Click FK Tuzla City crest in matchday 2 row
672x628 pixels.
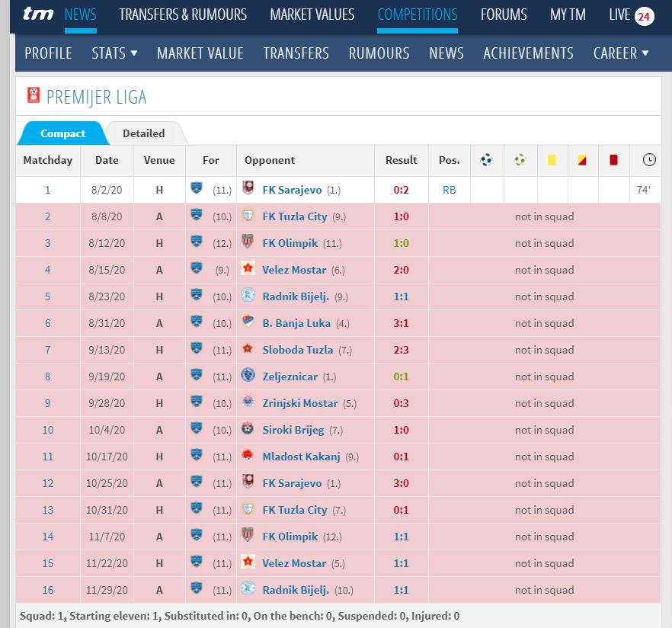pos(248,214)
